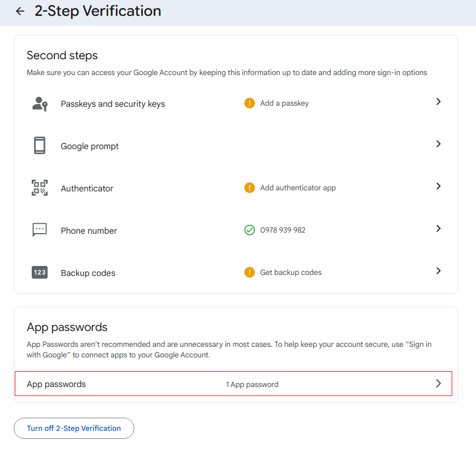Click the Backup codes 123 icon
This screenshot has height=451, width=476.
40,272
